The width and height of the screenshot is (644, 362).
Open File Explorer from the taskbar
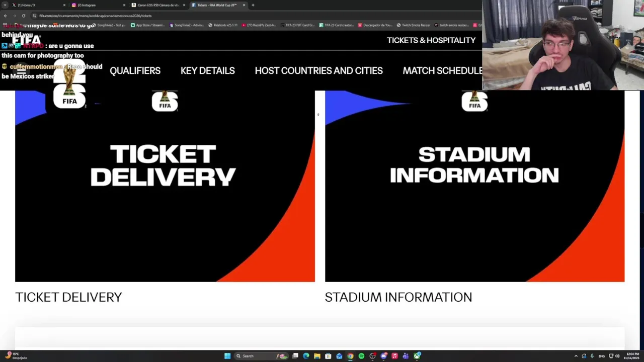317,356
